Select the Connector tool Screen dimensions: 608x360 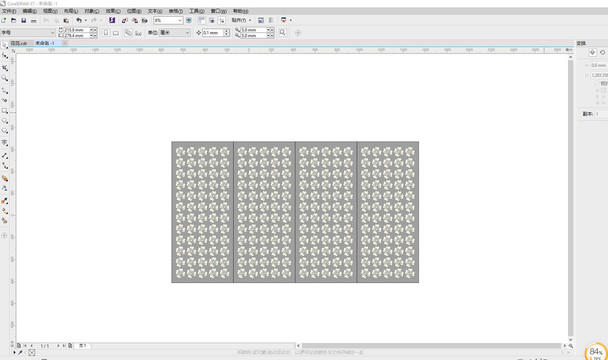coord(5,166)
